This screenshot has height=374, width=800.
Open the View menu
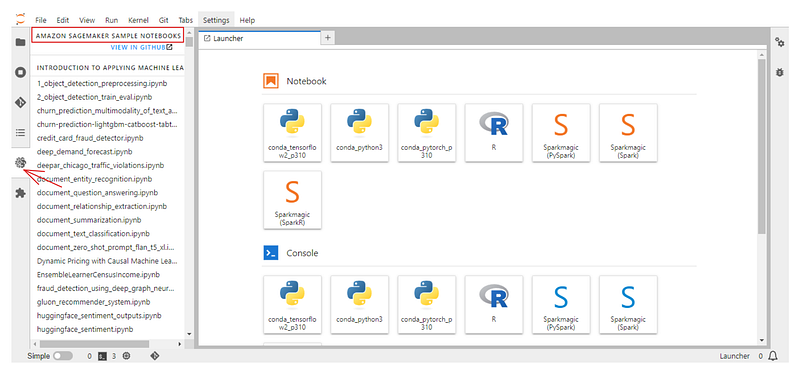87,20
